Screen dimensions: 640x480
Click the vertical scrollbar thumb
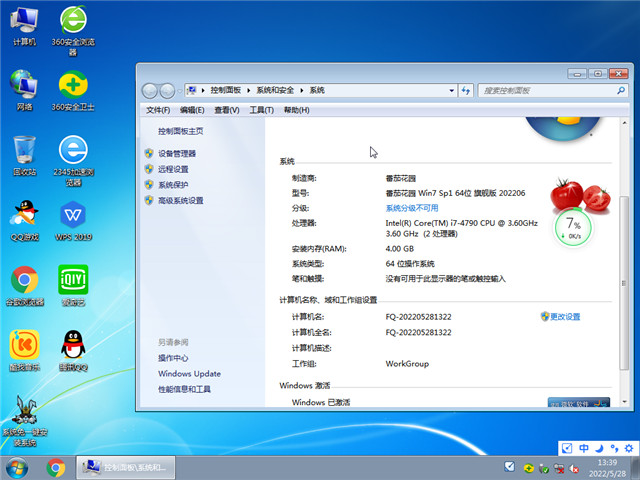624,283
